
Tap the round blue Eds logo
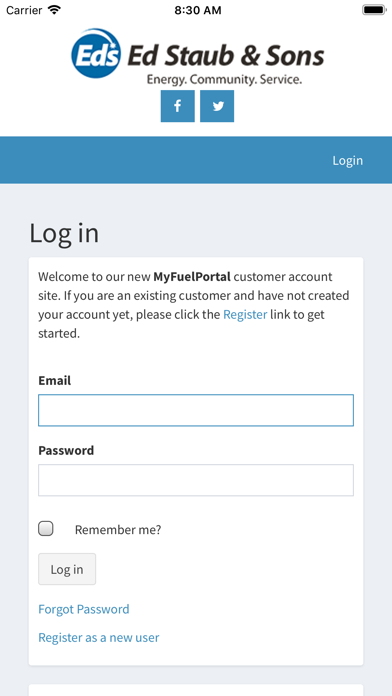point(95,54)
